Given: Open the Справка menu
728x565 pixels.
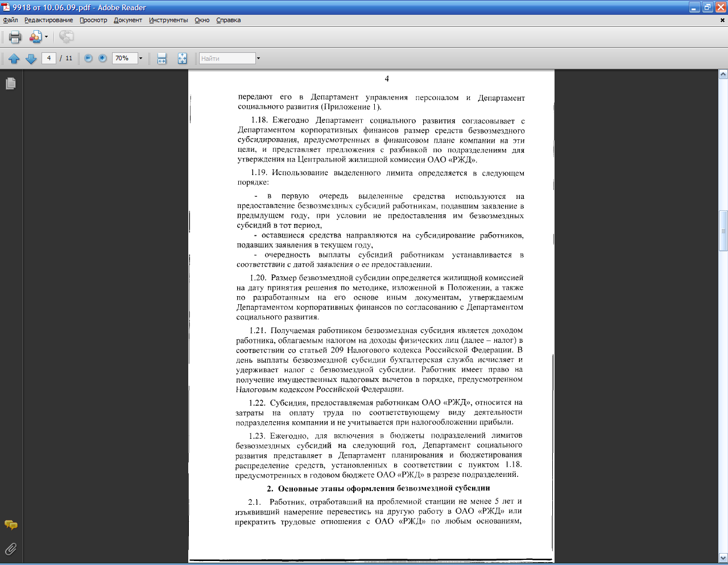Looking at the screenshot, I should pyautogui.click(x=229, y=20).
